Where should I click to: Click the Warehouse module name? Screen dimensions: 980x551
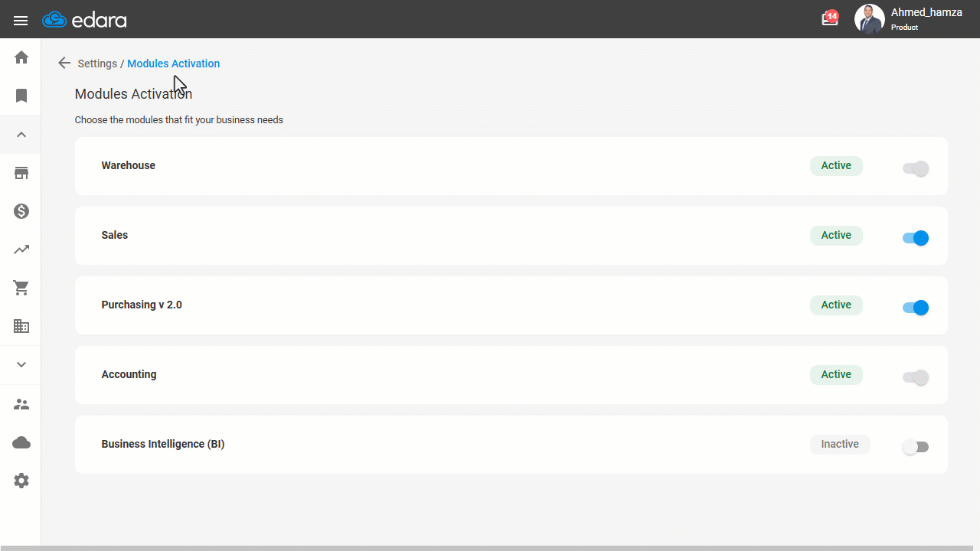(129, 165)
